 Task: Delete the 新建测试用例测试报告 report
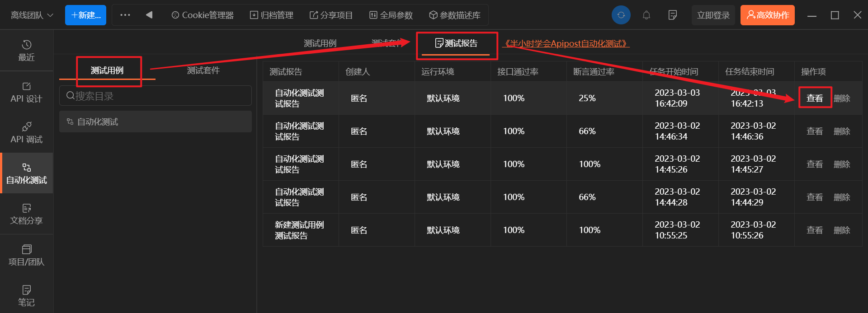842,230
